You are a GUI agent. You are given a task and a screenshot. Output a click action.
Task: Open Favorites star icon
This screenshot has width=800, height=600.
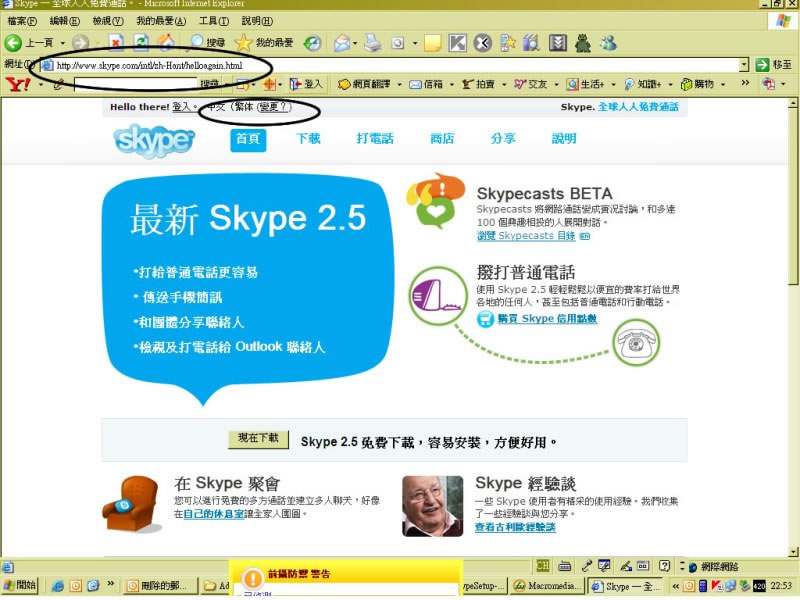[x=243, y=43]
